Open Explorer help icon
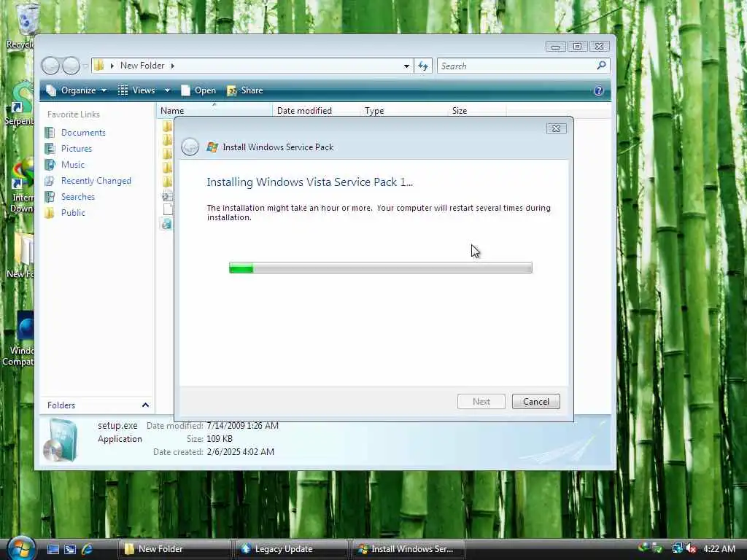Image resolution: width=747 pixels, height=560 pixels. 599,90
